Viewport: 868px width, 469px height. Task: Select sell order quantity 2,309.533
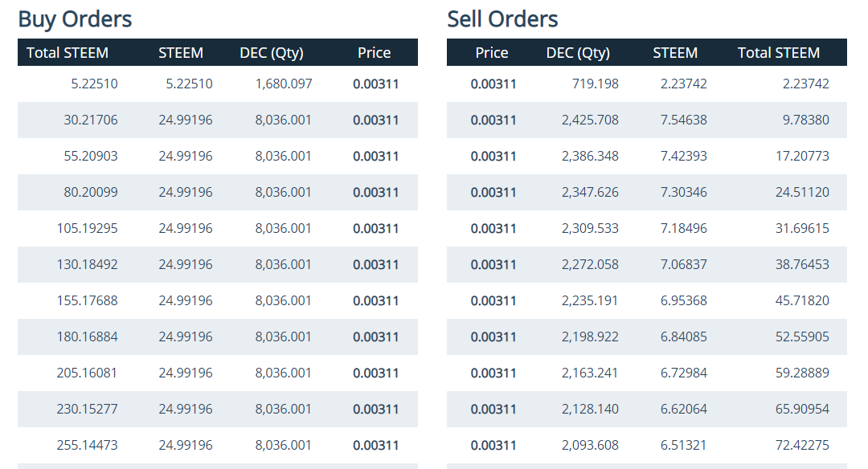click(590, 228)
